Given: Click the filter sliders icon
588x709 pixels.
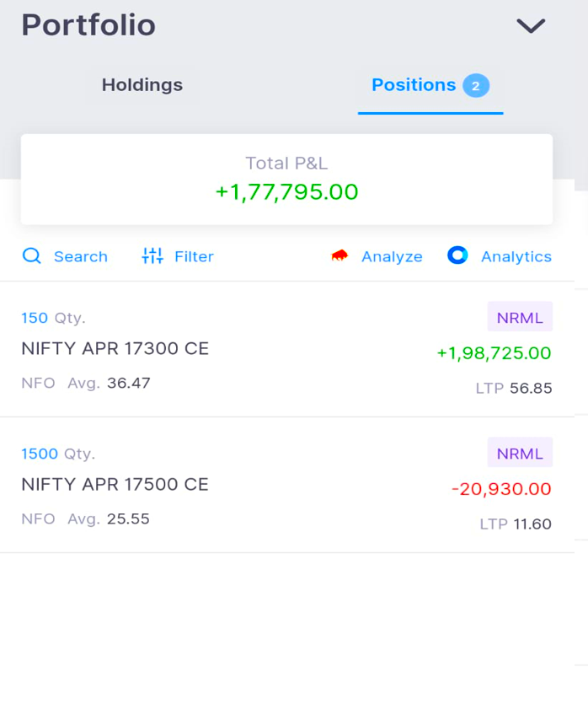Looking at the screenshot, I should 152,256.
